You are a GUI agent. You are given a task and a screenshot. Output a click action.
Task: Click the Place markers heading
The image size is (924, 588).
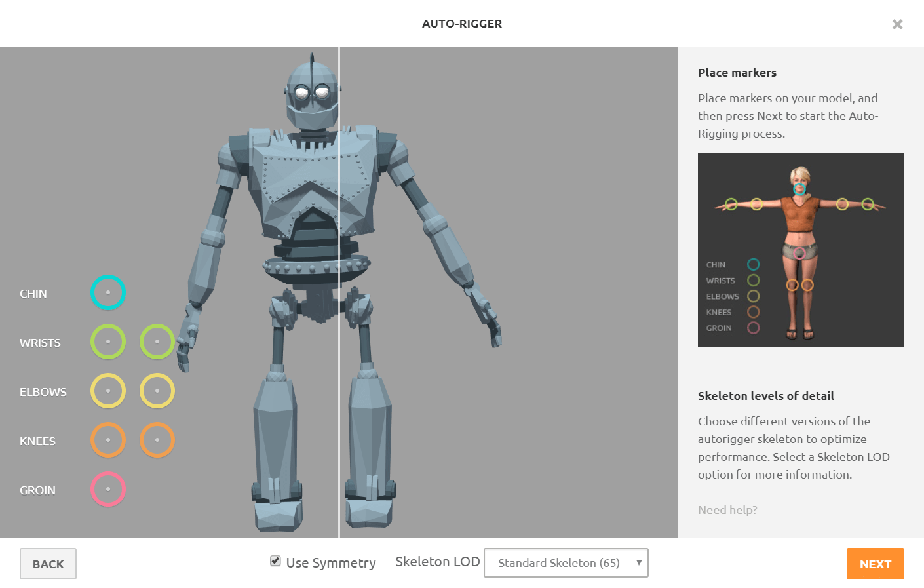[x=737, y=73]
